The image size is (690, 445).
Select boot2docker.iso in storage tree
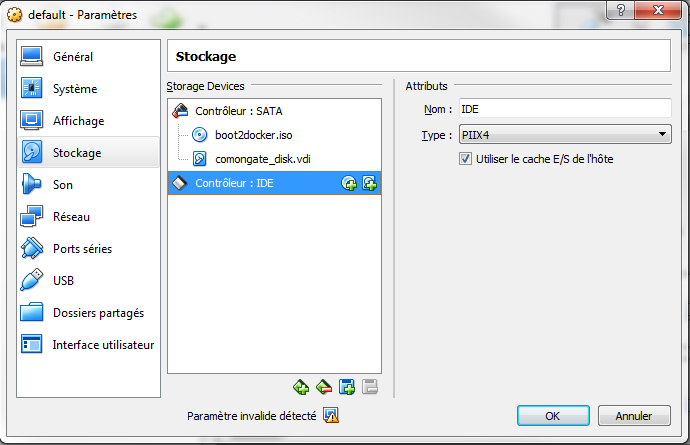[253, 135]
